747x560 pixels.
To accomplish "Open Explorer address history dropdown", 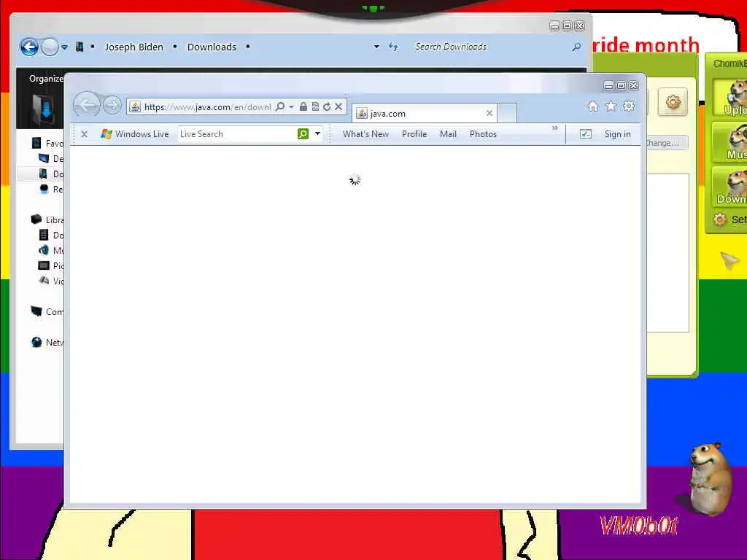I will (376, 47).
